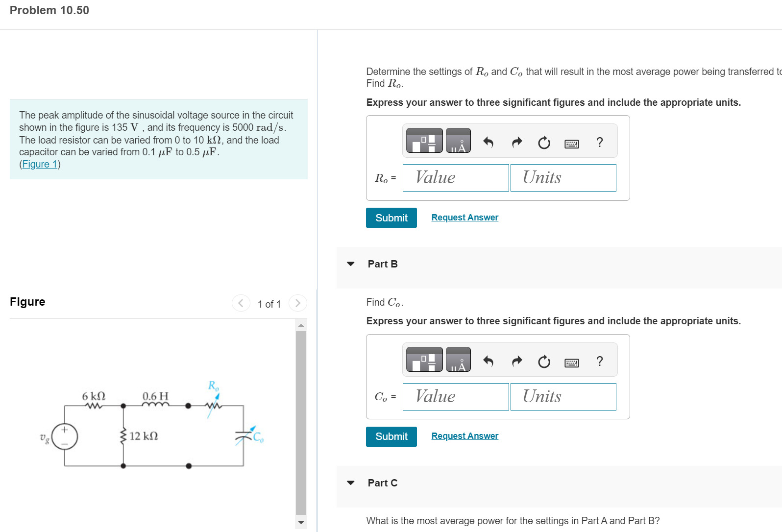The image size is (782, 532).
Task: Collapse the Part B section
Action: 350,264
